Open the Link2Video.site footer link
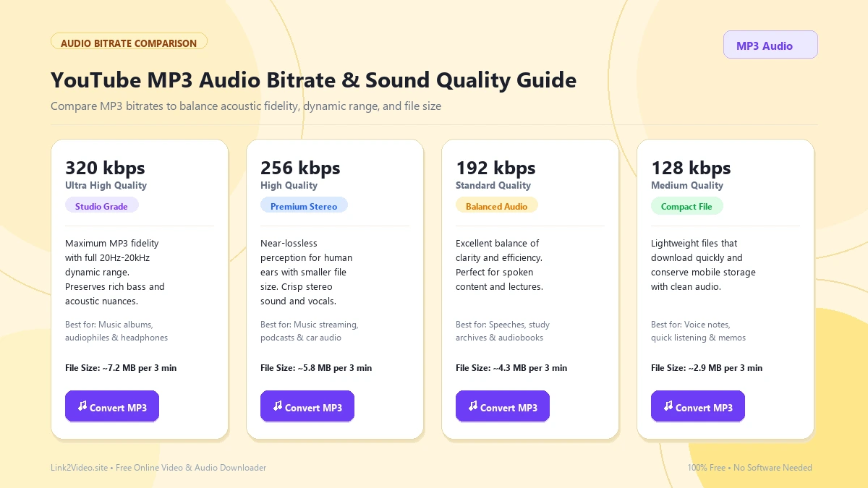868x488 pixels. pyautogui.click(x=158, y=468)
